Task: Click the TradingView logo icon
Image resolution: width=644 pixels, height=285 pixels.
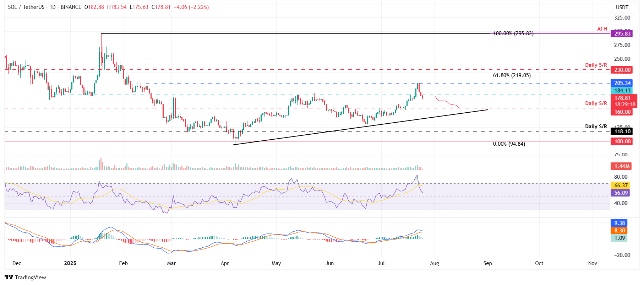Action: coord(9,277)
